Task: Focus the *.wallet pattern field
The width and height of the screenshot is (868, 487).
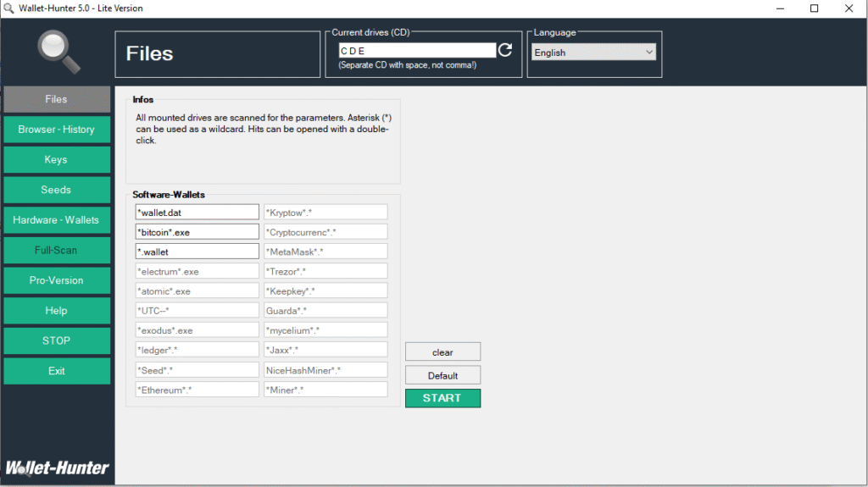Action: 197,252
